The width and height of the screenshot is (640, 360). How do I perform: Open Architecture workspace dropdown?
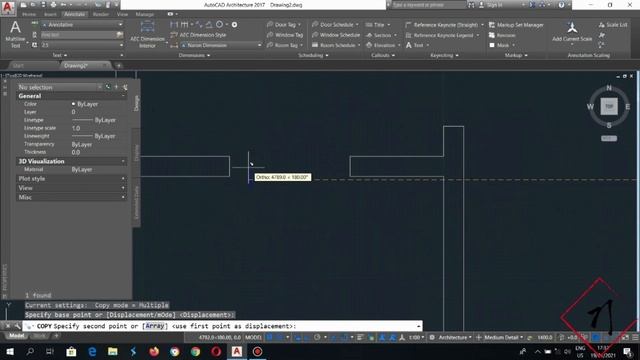point(455,338)
